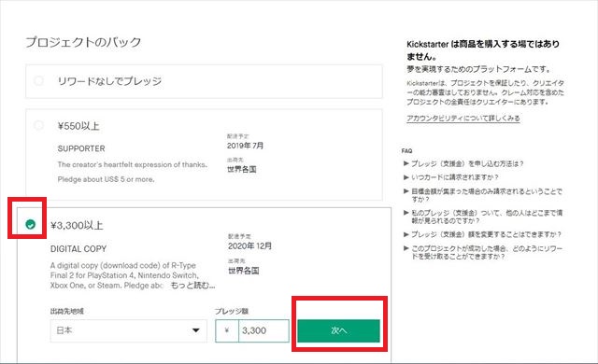
Task: Open the 出荷先地域 dropdown showing 日本
Action: [x=129, y=330]
